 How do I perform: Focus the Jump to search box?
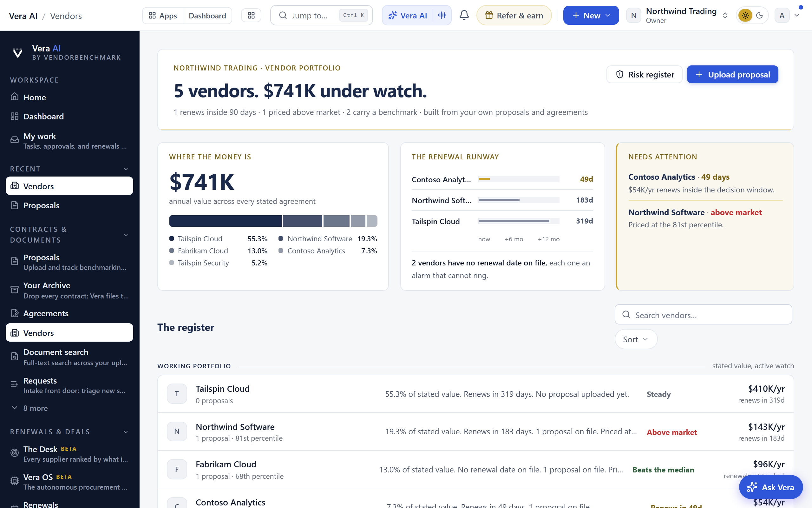(321, 16)
